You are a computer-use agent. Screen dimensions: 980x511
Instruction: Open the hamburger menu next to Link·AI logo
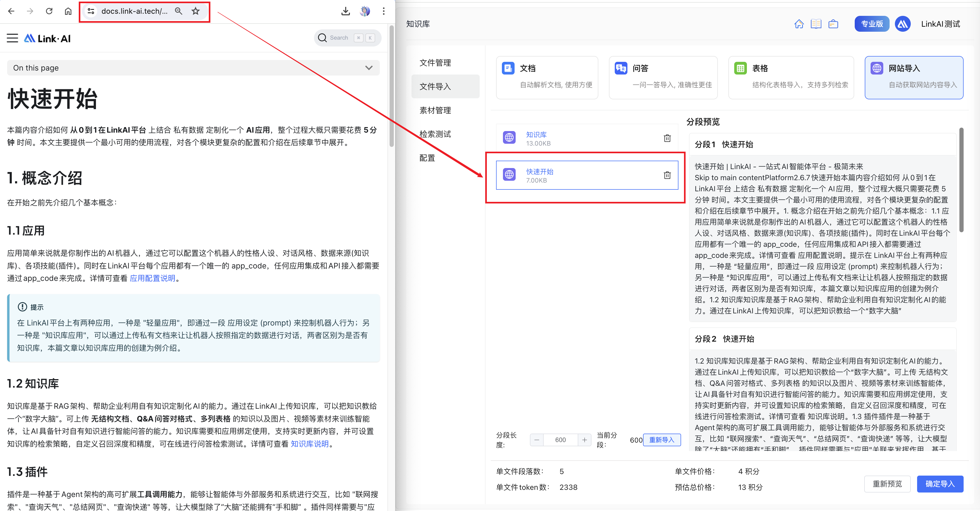click(13, 38)
